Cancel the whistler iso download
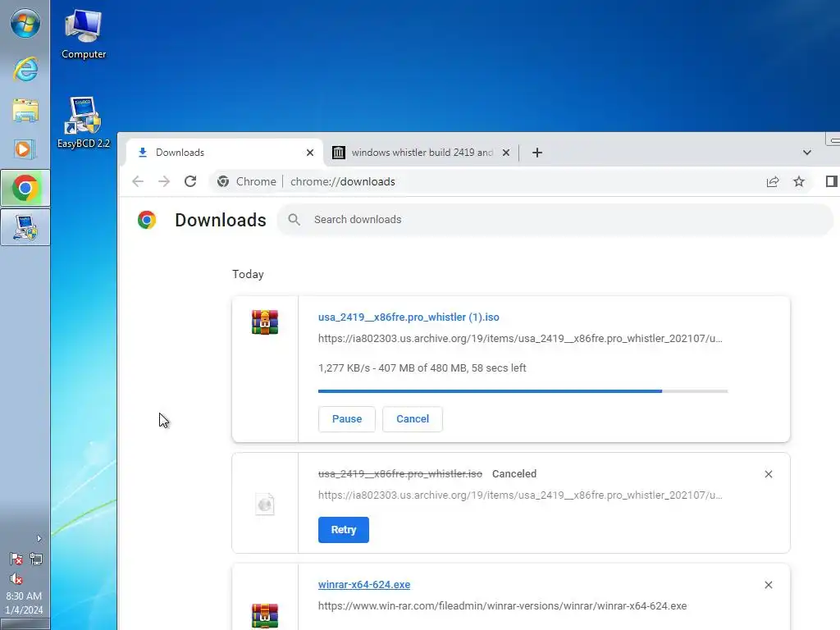840x630 pixels. click(413, 419)
